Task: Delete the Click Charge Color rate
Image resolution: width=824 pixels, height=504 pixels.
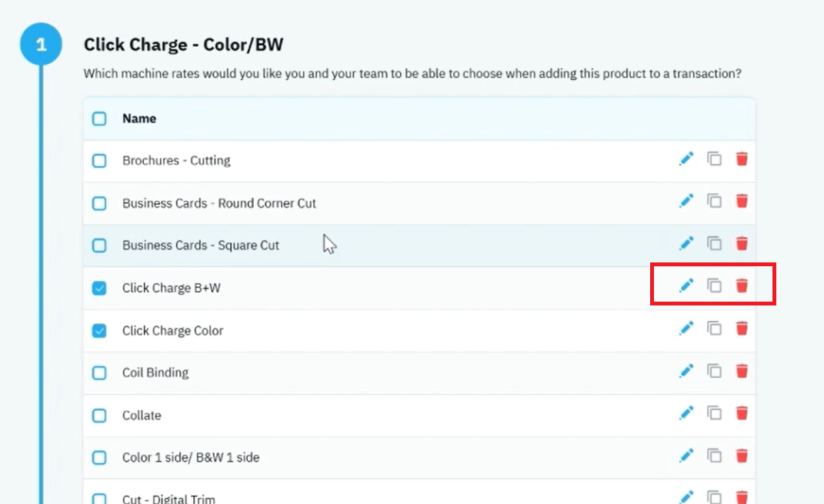Action: pyautogui.click(x=742, y=329)
